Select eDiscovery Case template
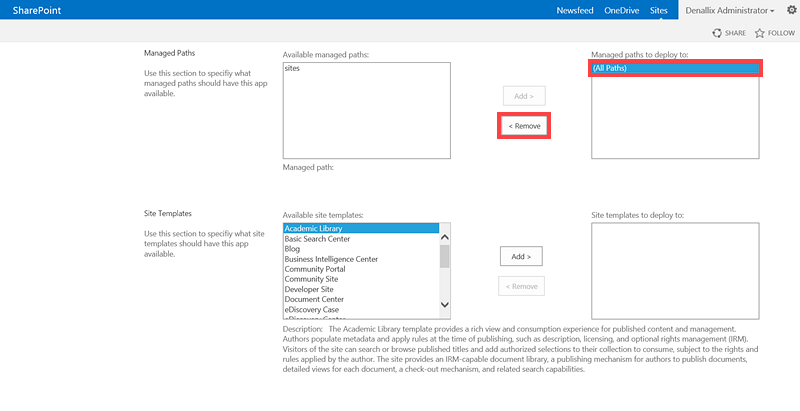The width and height of the screenshot is (800, 411). click(x=361, y=310)
